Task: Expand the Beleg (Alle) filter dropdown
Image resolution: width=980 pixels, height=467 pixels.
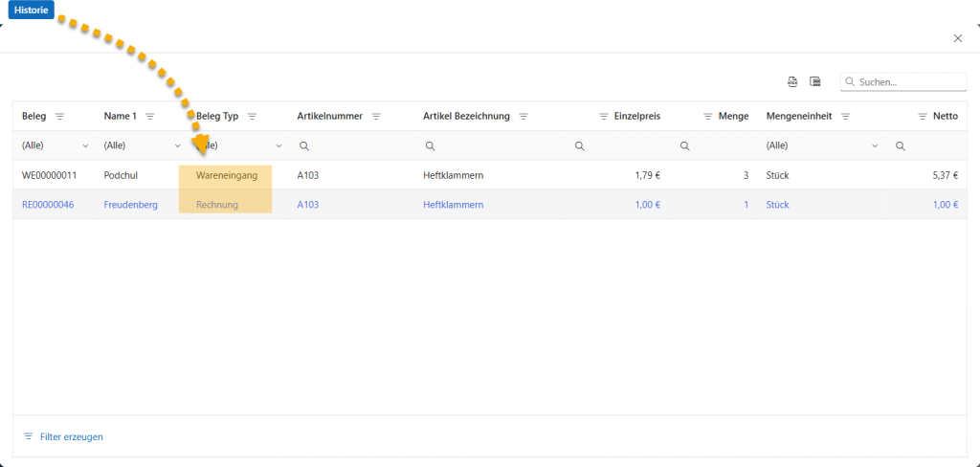Action: point(86,146)
